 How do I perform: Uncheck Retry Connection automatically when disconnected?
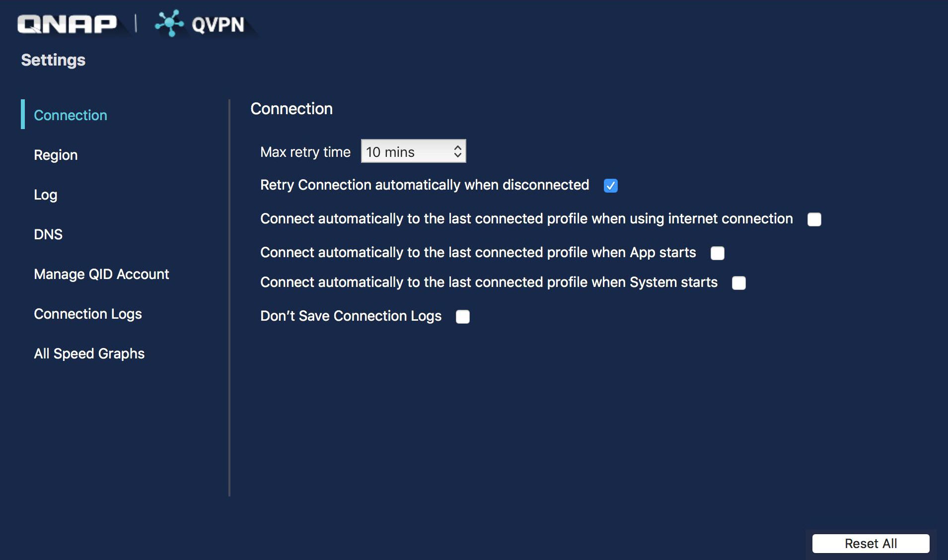coord(610,186)
